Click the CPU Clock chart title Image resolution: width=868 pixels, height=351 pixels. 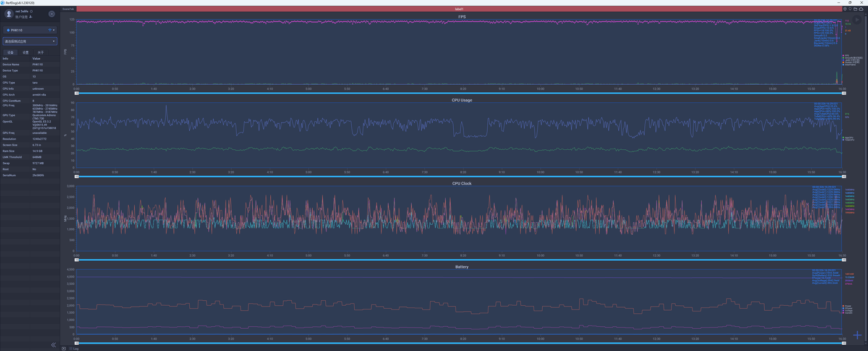[x=462, y=183]
